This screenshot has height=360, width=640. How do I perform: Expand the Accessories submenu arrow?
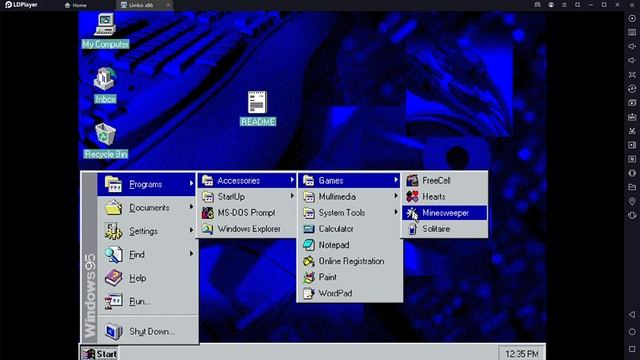292,180
